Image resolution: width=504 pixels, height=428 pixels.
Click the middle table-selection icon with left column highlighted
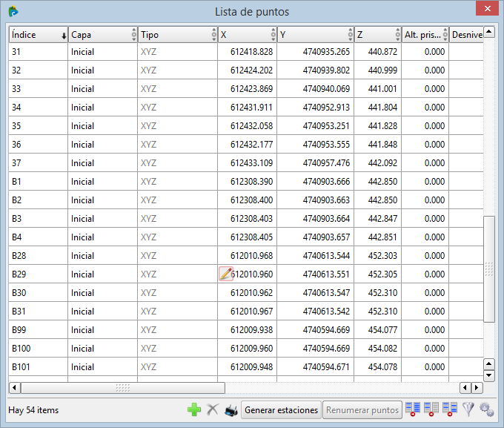[x=431, y=409]
